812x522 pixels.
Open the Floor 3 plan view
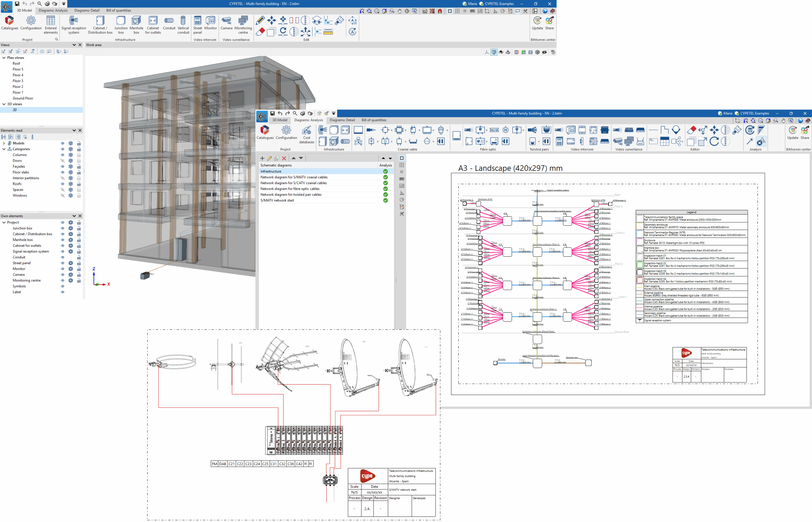click(18, 81)
